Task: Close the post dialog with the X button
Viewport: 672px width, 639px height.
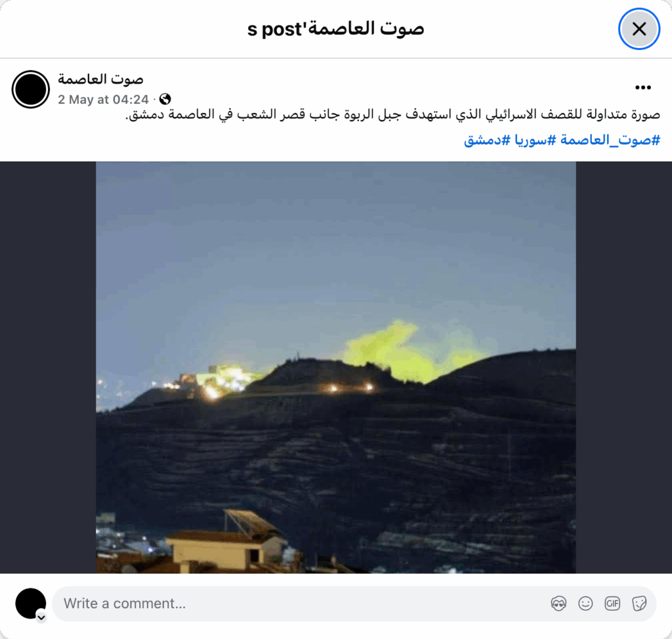Action: pyautogui.click(x=639, y=29)
